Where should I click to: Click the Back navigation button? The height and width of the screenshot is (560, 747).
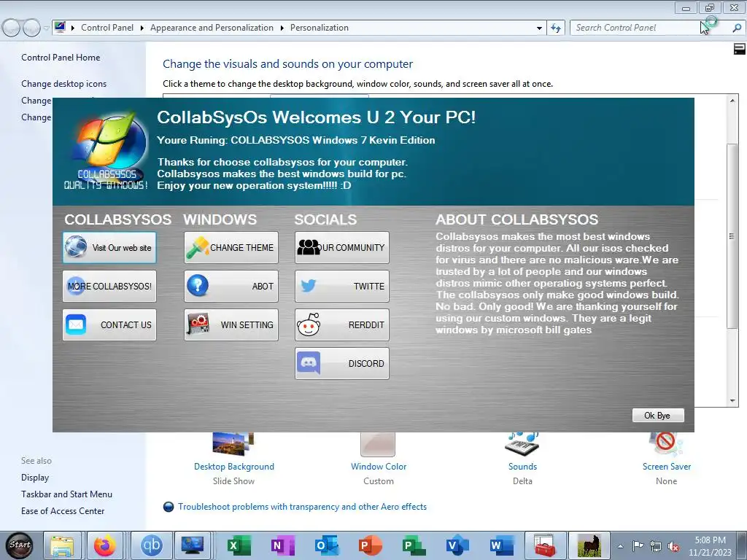pos(12,28)
